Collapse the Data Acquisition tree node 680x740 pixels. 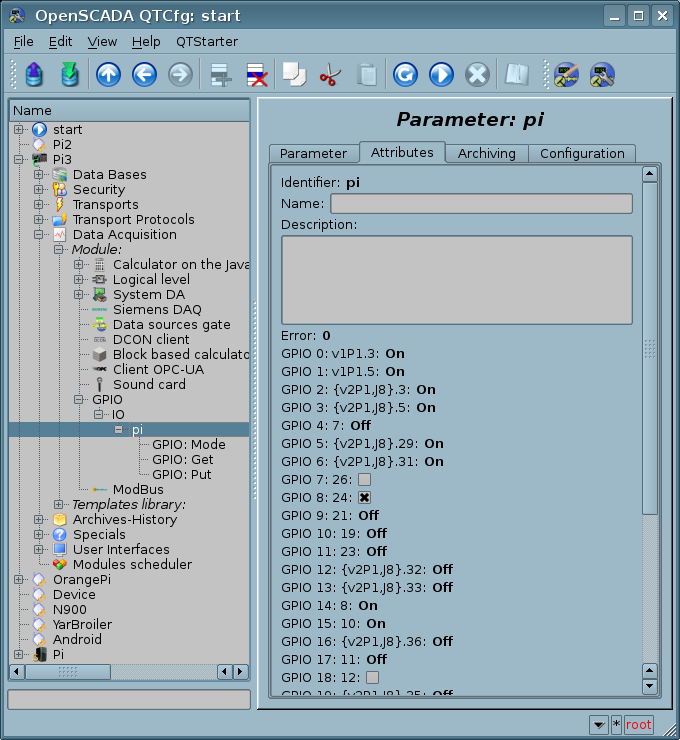(x=39, y=235)
